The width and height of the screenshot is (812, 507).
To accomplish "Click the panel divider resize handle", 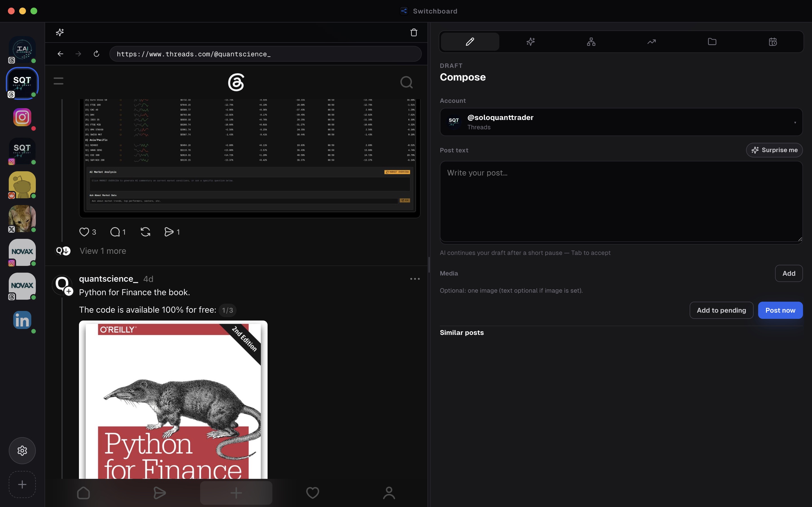I will [x=429, y=264].
